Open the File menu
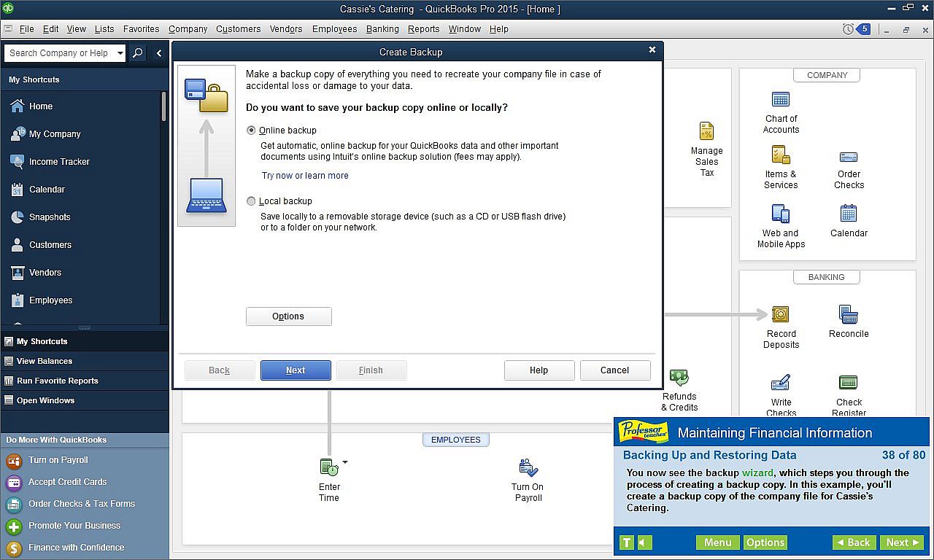 (26, 29)
